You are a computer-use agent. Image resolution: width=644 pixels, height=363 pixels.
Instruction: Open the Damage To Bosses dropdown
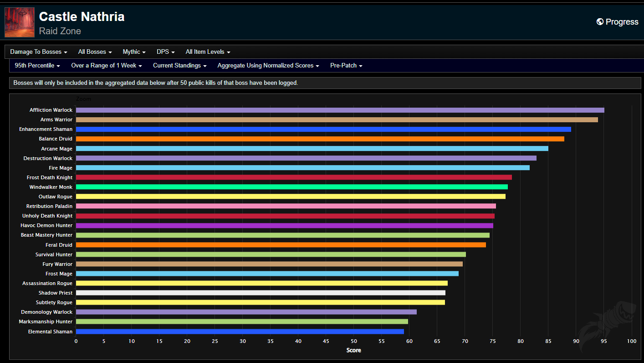click(39, 52)
